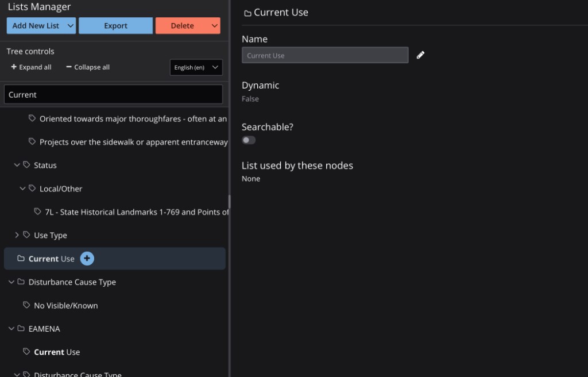Collapse the Local/Other tree node
The image size is (588, 377).
click(x=22, y=188)
